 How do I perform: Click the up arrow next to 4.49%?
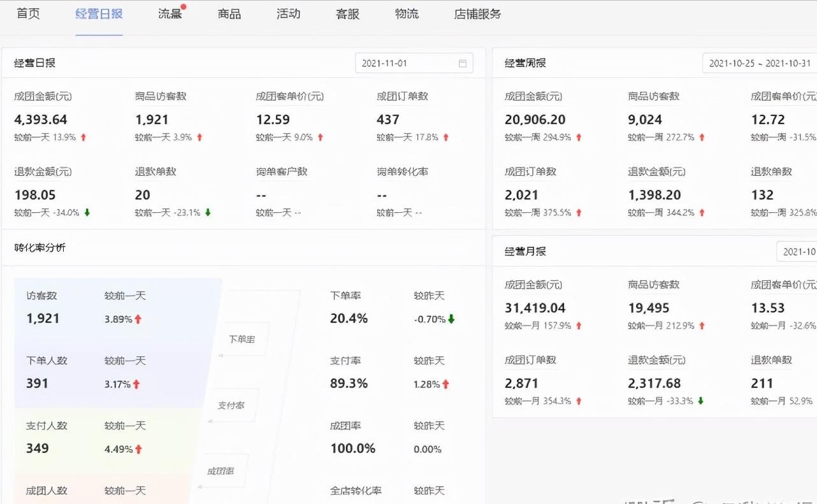tap(138, 449)
